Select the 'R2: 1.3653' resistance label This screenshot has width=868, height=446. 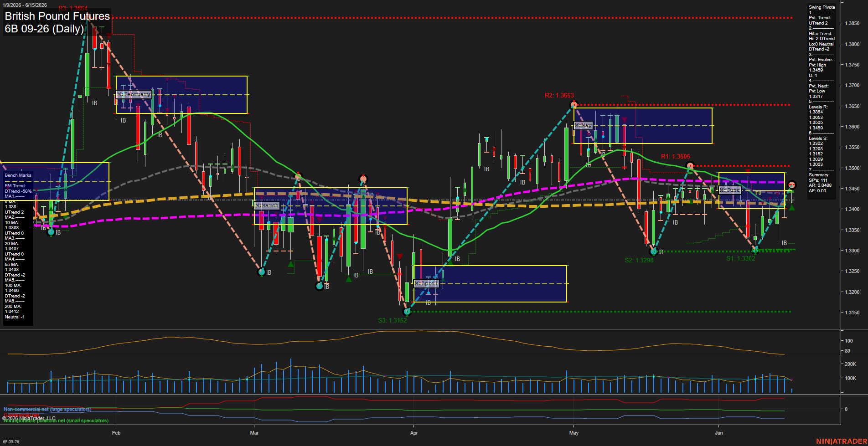click(559, 95)
